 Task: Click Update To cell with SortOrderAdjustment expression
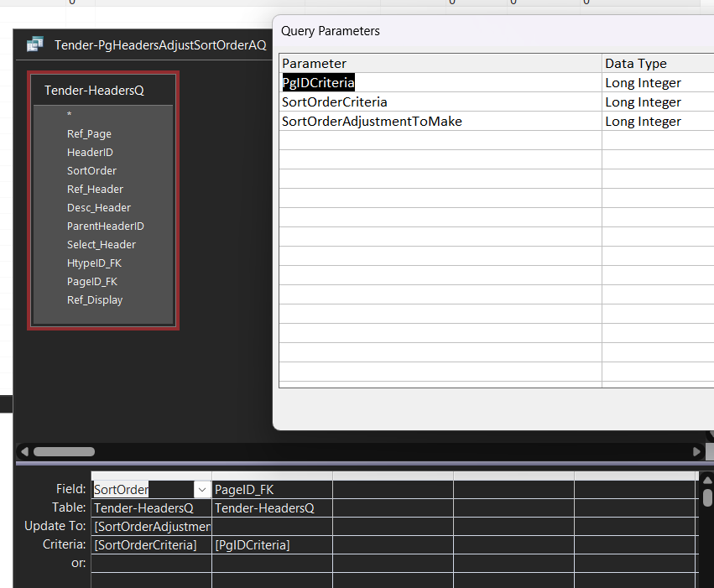point(151,527)
